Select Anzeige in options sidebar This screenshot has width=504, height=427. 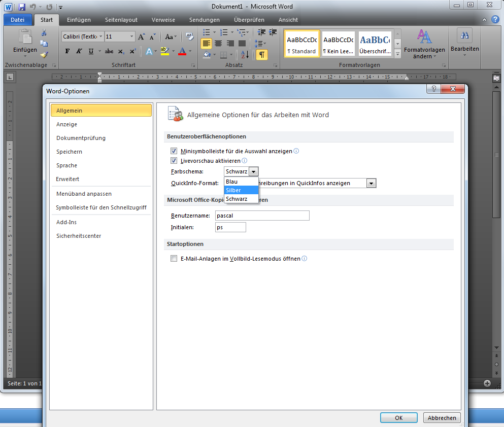pyautogui.click(x=101, y=124)
